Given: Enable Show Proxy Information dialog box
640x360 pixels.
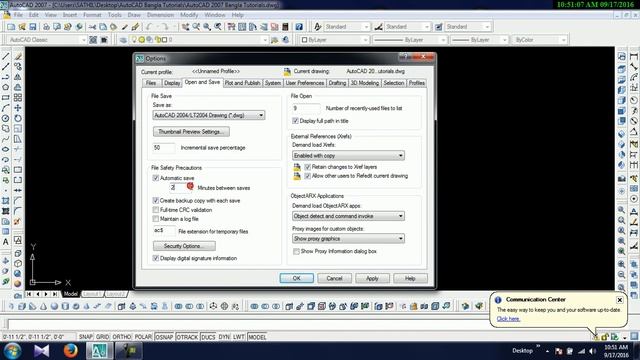Looking at the screenshot, I should coord(296,251).
